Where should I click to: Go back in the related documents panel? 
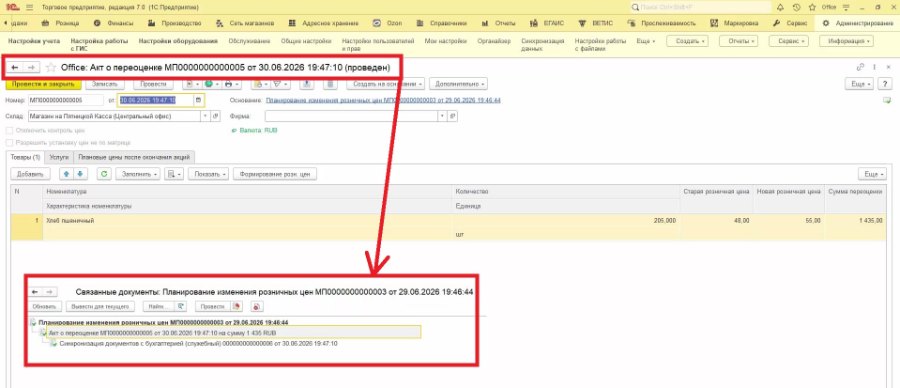click(34, 292)
